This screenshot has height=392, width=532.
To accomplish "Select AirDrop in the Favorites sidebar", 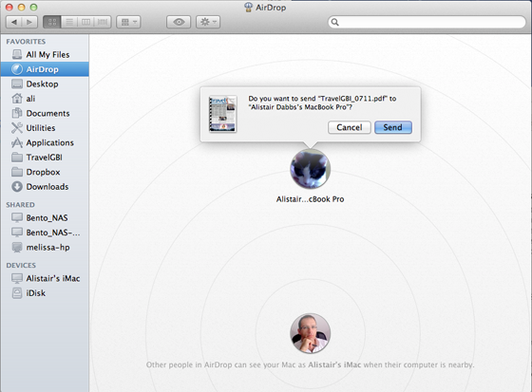I will (x=45, y=69).
